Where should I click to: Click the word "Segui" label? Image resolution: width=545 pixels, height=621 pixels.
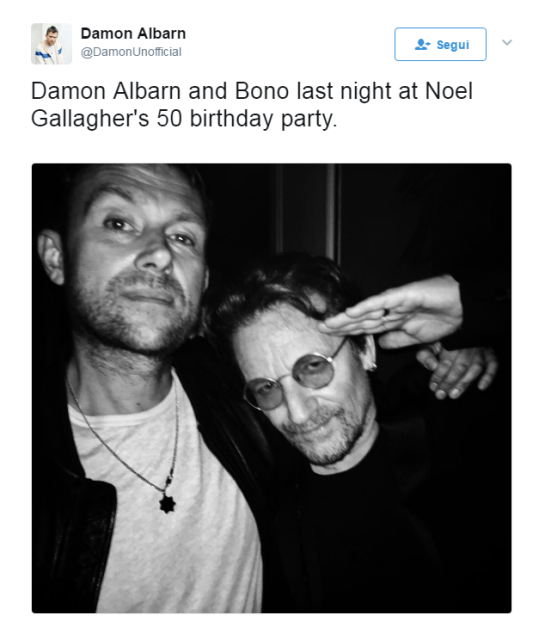[x=453, y=45]
